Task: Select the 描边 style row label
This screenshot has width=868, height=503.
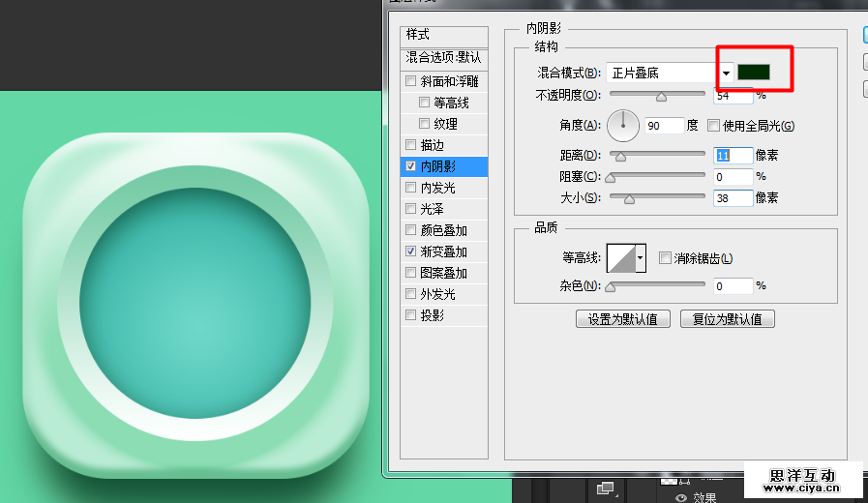Action: coord(433,145)
